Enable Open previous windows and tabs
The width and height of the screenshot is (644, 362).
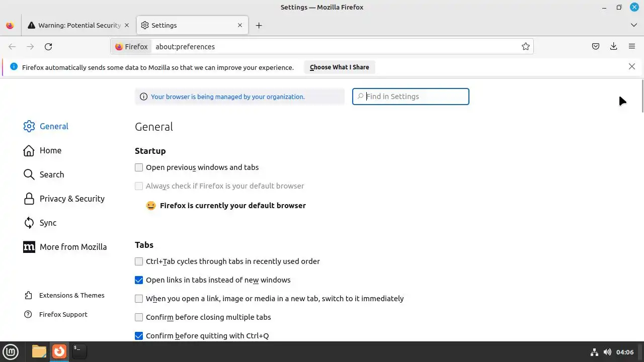pyautogui.click(x=139, y=167)
